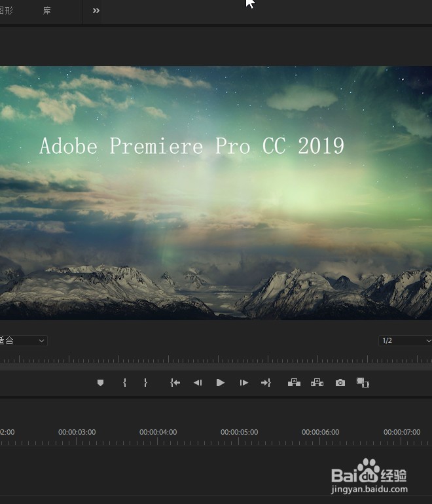Go to In point
Screen dimensions: 432x504
pyautogui.click(x=175, y=382)
